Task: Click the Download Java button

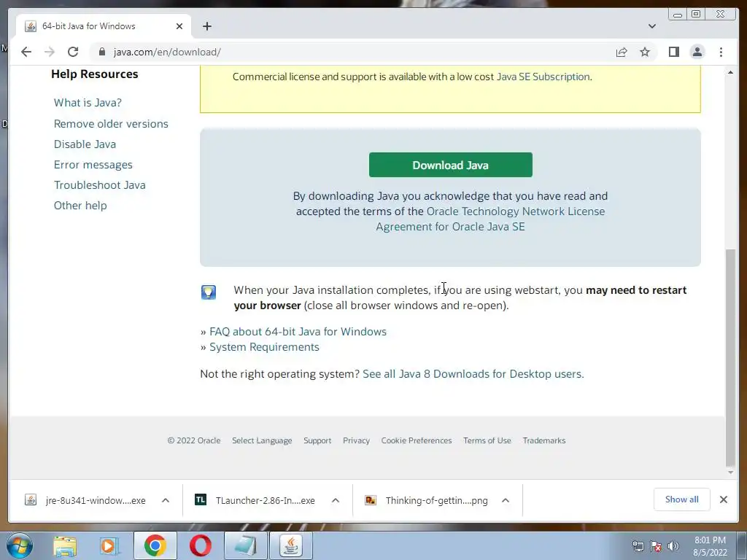Action: click(450, 165)
